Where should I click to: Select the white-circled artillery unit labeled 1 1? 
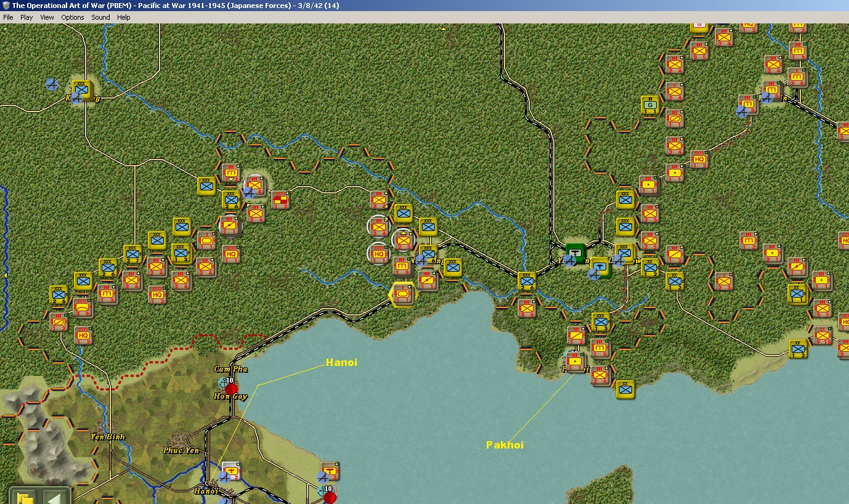(231, 226)
